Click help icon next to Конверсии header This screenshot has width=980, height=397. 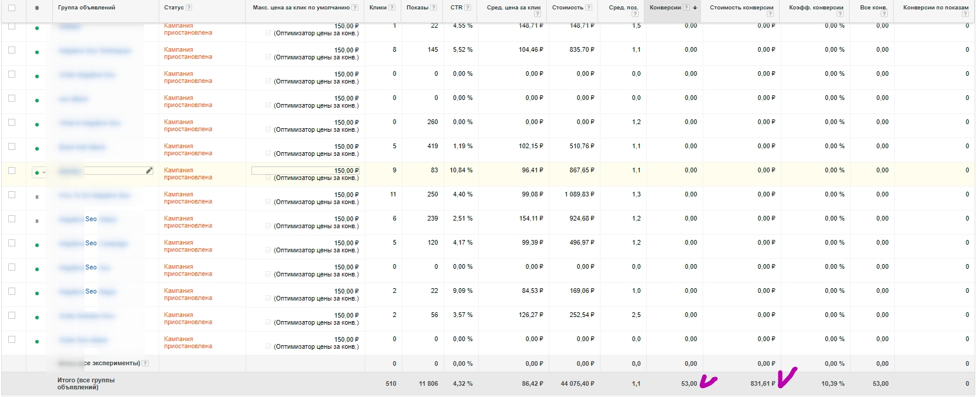(x=686, y=8)
